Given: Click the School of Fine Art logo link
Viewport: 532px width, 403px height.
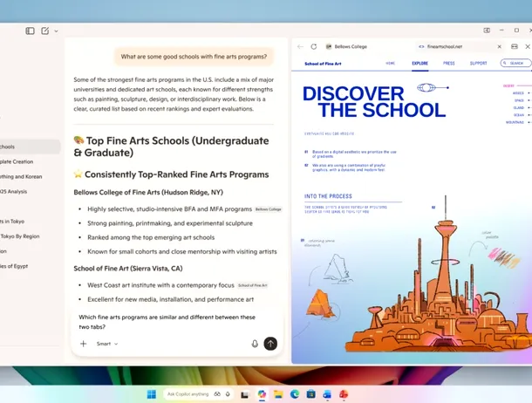Looking at the screenshot, I should click(x=323, y=64).
